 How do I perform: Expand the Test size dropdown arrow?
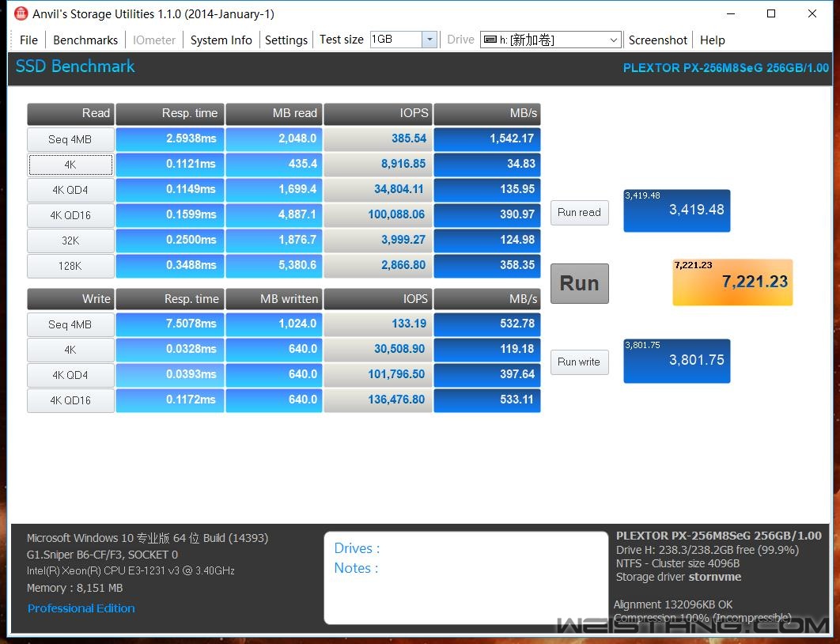429,40
